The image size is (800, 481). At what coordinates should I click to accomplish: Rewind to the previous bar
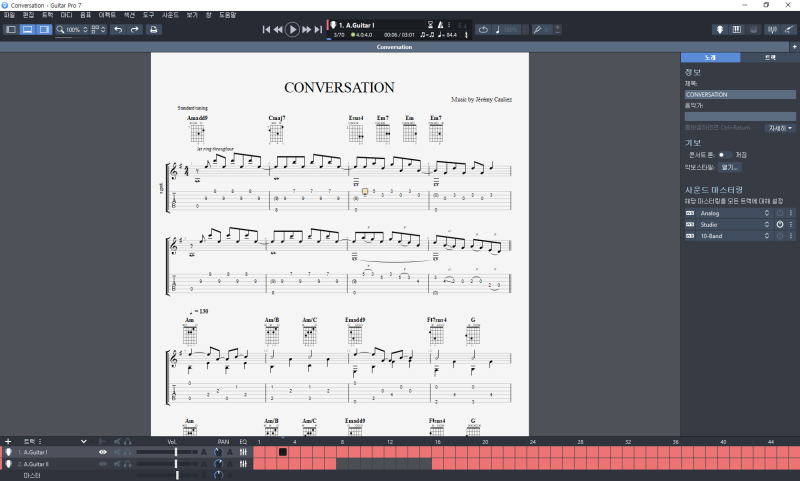pos(278,30)
